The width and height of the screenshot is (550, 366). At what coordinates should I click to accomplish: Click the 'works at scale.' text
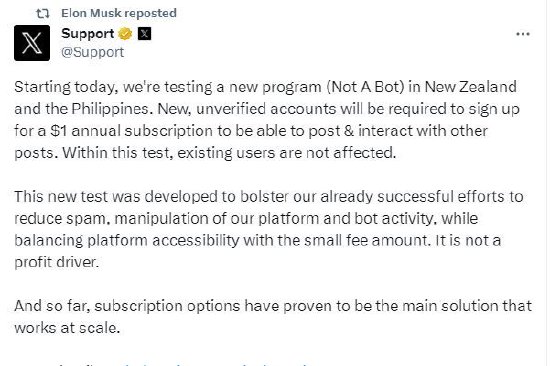(67, 328)
